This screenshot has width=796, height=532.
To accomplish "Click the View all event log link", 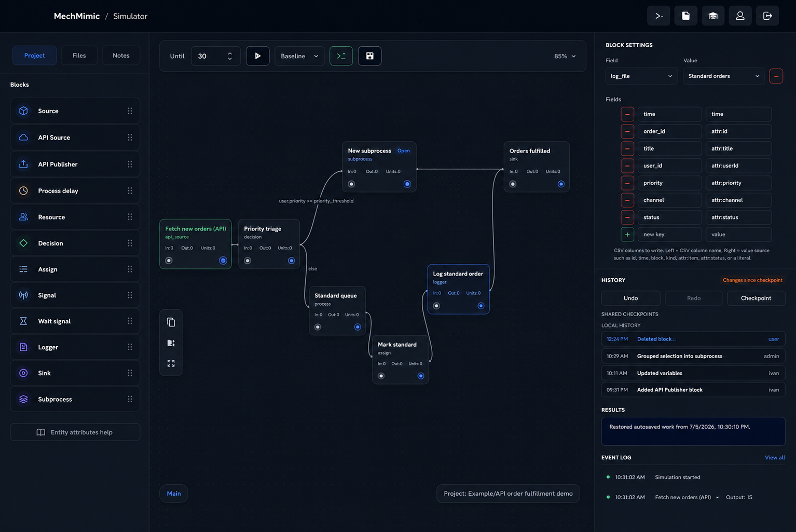I will pos(775,457).
